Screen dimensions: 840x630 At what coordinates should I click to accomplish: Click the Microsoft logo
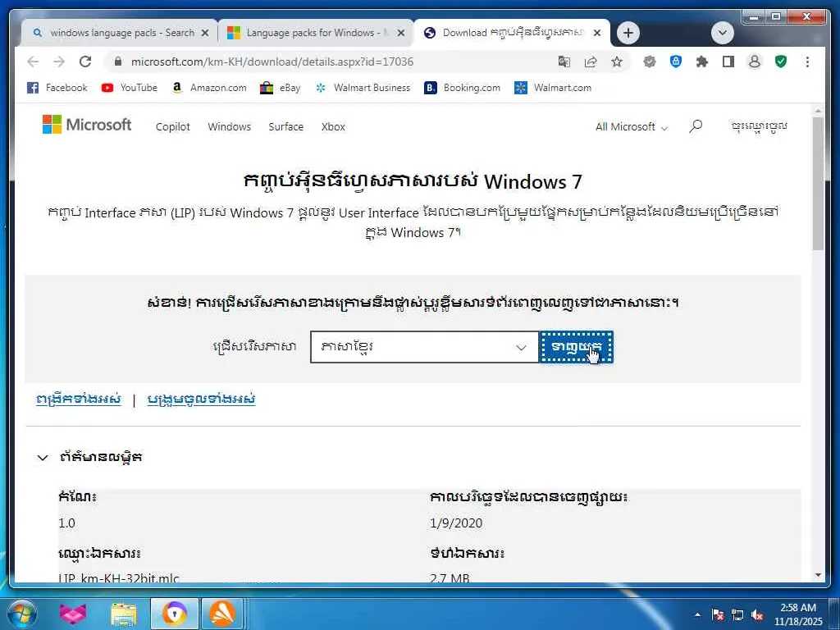pyautogui.click(x=87, y=125)
